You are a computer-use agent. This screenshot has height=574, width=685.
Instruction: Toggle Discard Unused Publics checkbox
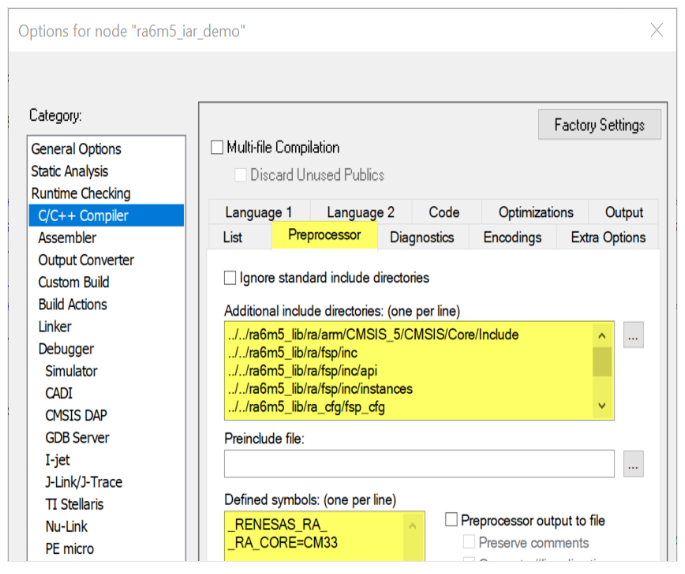tap(241, 175)
